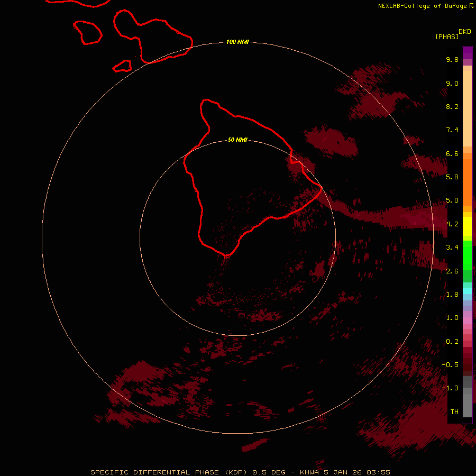
Task: Pick the 5.8 legend value
Action: pos(452,177)
